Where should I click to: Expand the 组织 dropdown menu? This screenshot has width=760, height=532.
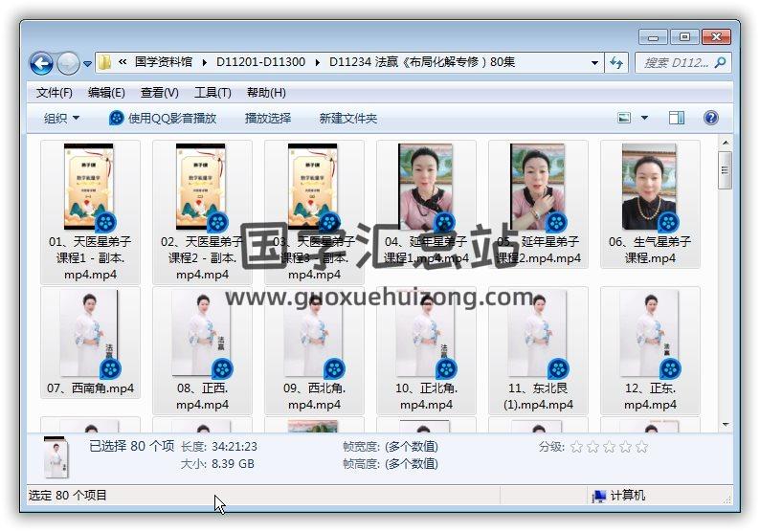click(61, 118)
